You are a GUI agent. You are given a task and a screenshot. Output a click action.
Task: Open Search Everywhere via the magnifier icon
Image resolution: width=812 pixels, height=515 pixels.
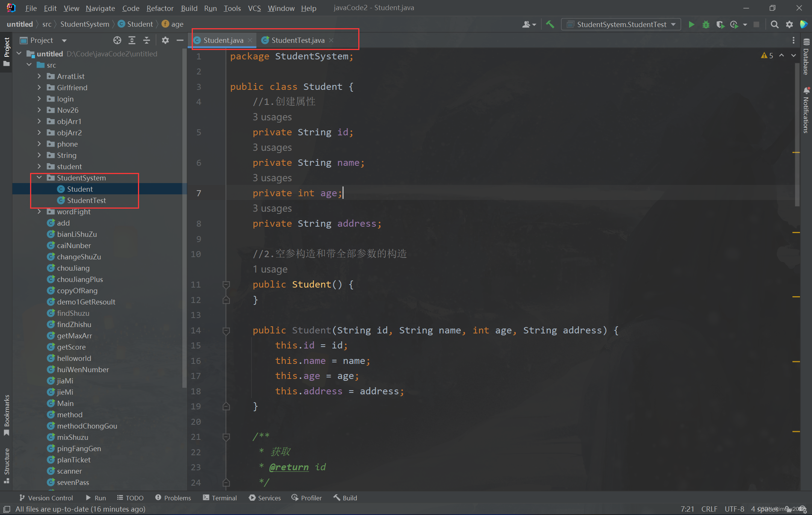[x=774, y=24]
